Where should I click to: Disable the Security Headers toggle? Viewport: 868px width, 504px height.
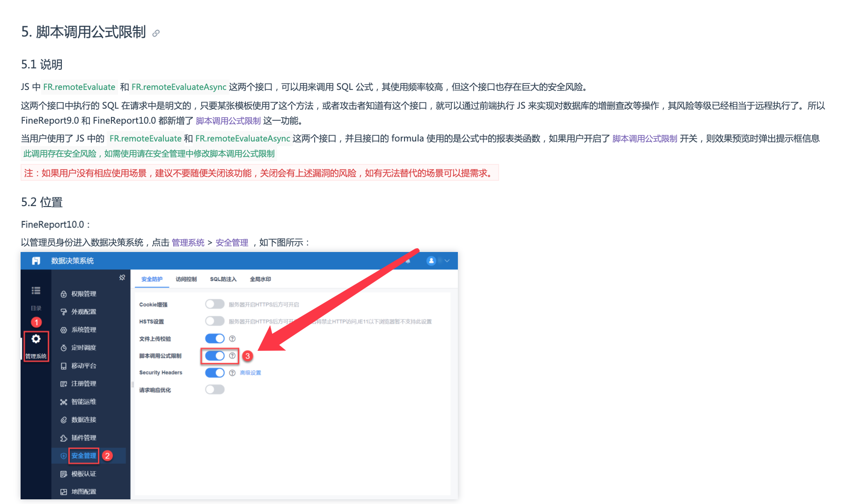coord(215,373)
